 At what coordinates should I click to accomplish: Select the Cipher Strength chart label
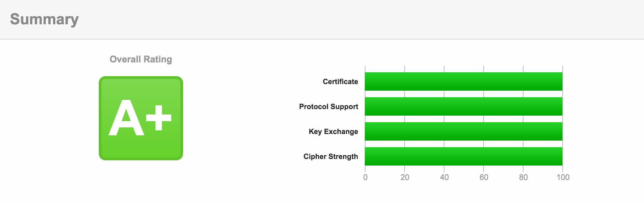tap(331, 156)
